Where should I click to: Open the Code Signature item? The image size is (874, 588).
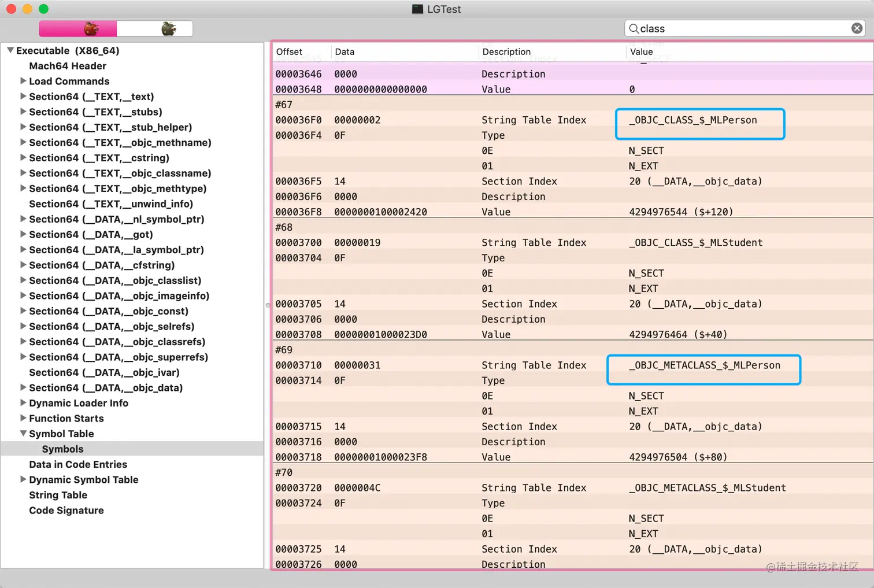66,510
